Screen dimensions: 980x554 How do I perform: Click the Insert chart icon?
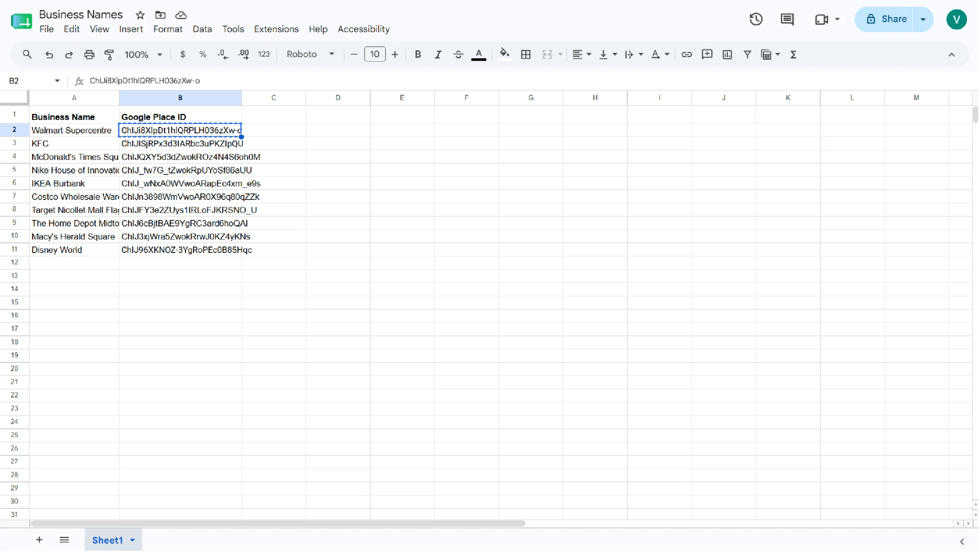tap(727, 54)
